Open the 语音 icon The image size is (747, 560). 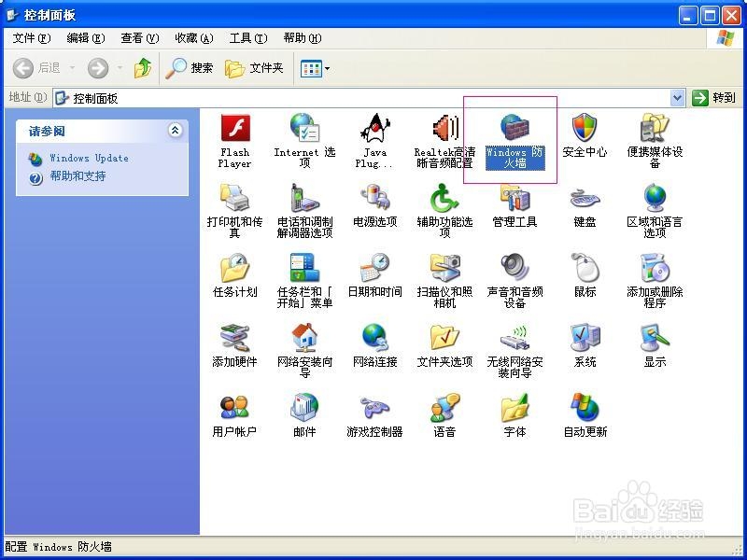coord(444,408)
